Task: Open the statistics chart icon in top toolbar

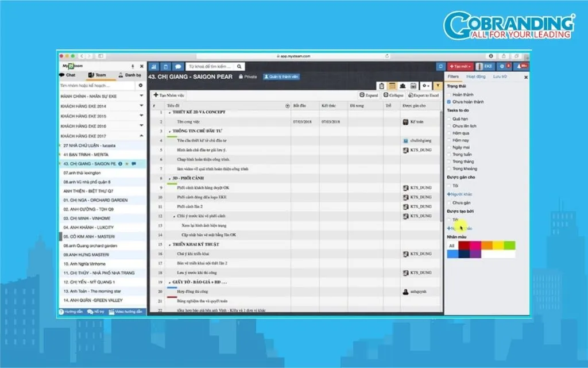Action: point(154,67)
